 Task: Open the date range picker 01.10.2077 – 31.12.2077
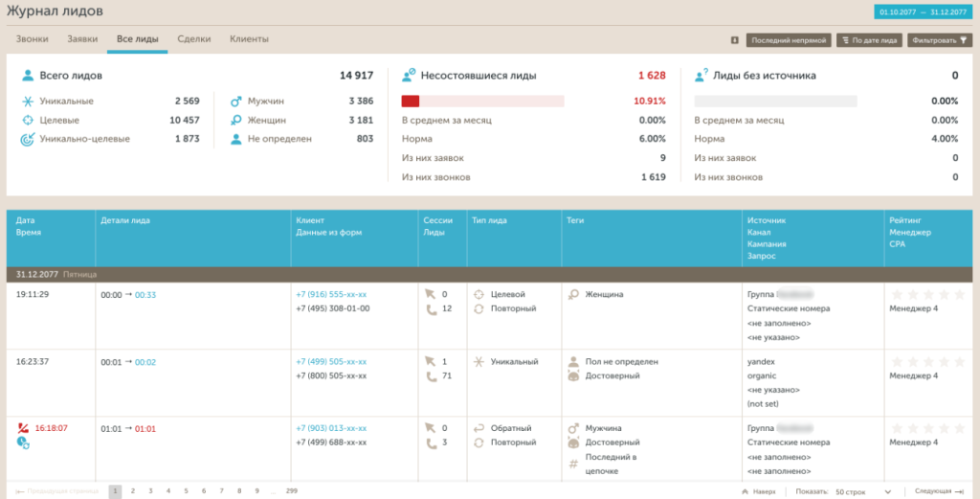(924, 12)
